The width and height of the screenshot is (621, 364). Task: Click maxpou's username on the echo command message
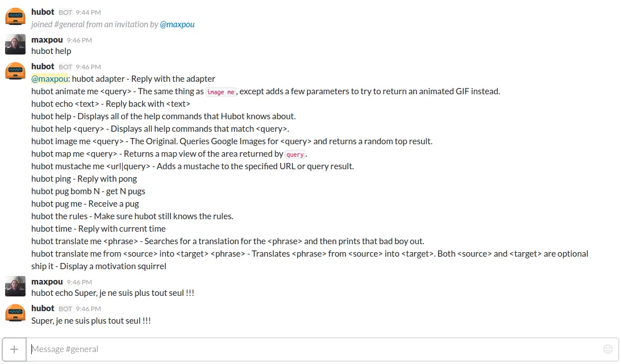click(47, 281)
